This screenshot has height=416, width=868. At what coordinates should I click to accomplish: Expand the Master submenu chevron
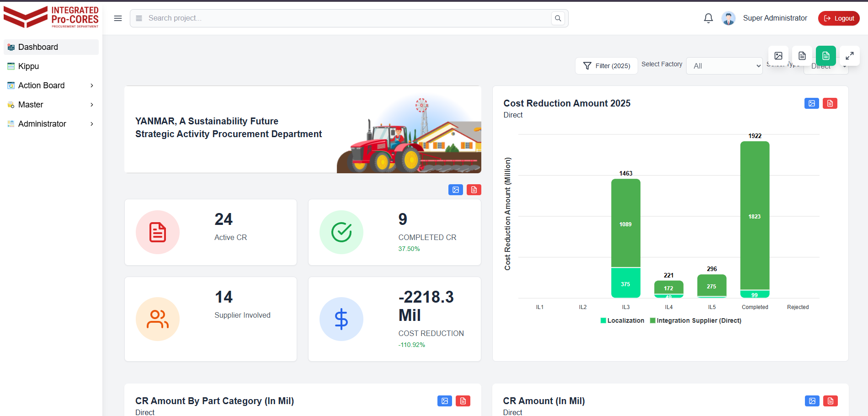click(x=92, y=105)
